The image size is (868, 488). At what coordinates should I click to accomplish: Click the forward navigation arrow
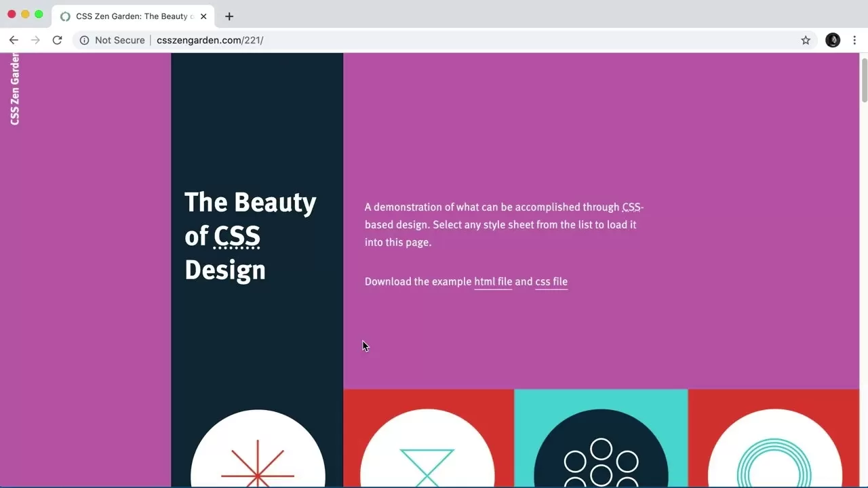click(35, 40)
